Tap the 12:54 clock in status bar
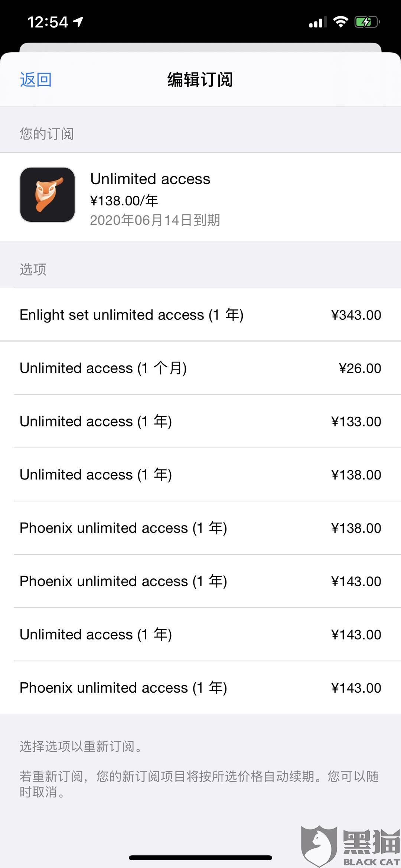The height and width of the screenshot is (868, 401). [x=48, y=22]
